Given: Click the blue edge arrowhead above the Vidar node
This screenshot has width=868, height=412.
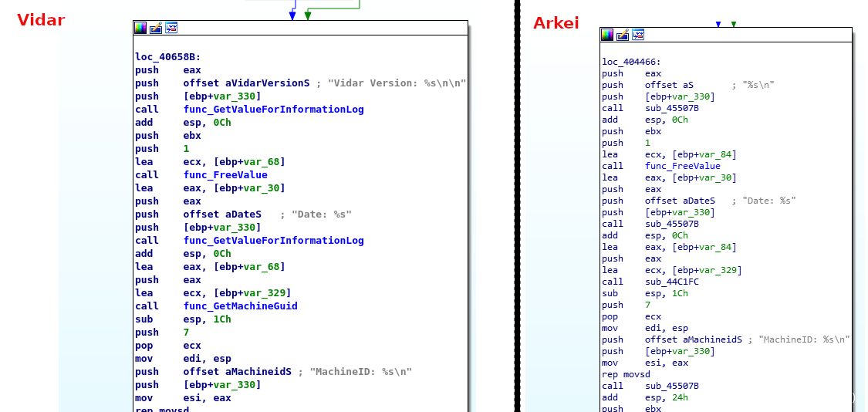Looking at the screenshot, I should 292,15.
